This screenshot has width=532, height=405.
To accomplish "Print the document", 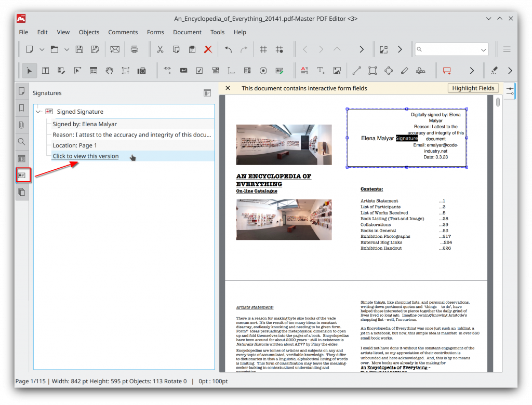I will click(135, 49).
